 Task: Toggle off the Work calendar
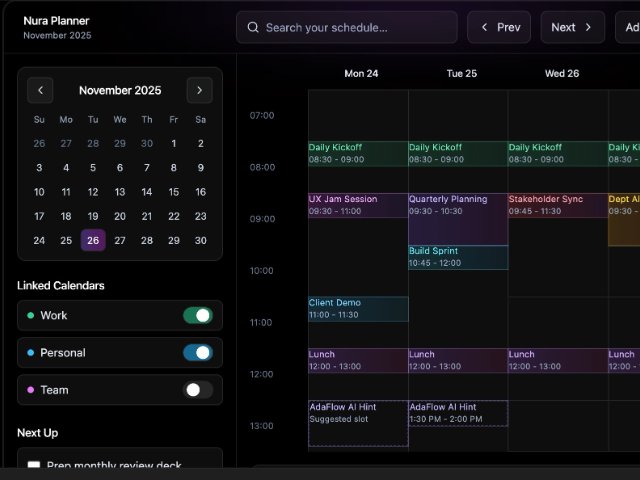(197, 315)
